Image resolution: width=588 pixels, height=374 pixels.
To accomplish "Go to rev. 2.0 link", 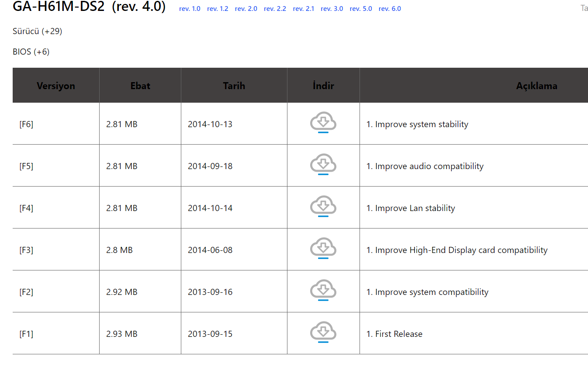I will 246,9.
